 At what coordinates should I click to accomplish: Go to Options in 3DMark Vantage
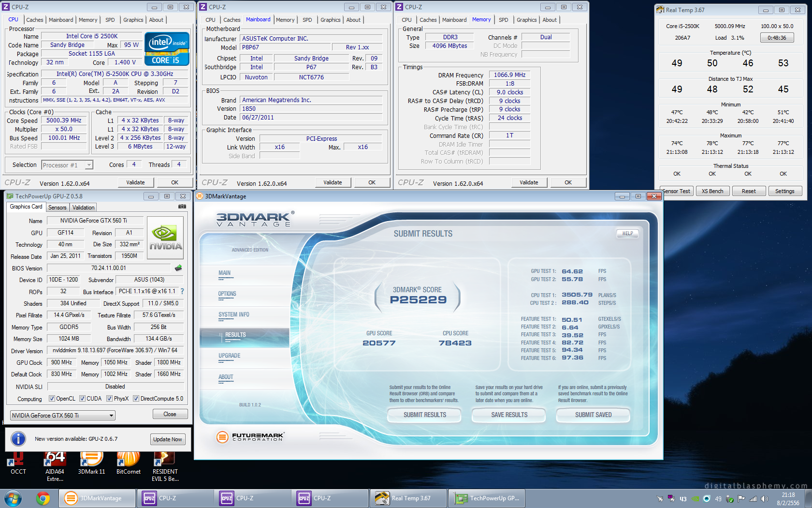pyautogui.click(x=227, y=294)
